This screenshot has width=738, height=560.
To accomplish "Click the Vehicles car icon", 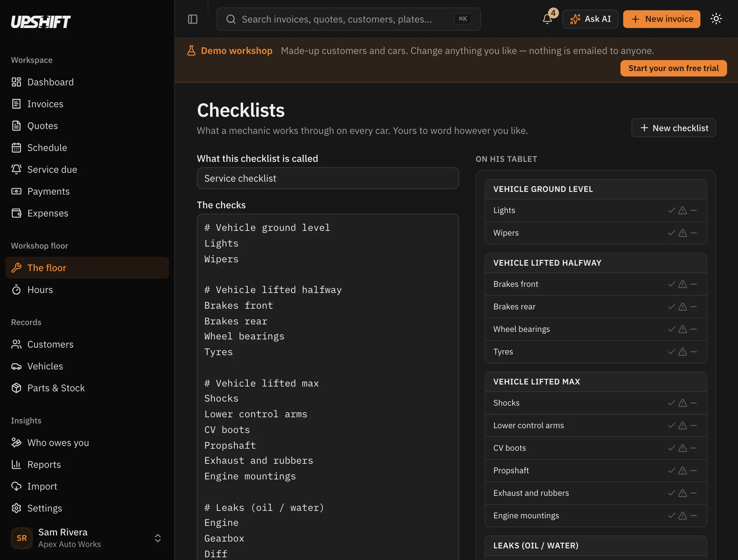I will (16, 366).
